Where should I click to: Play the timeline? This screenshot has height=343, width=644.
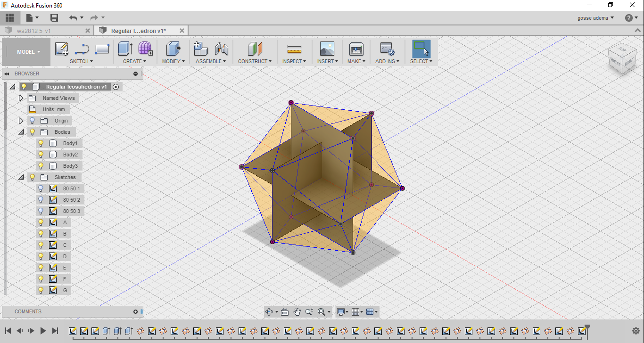click(x=43, y=331)
